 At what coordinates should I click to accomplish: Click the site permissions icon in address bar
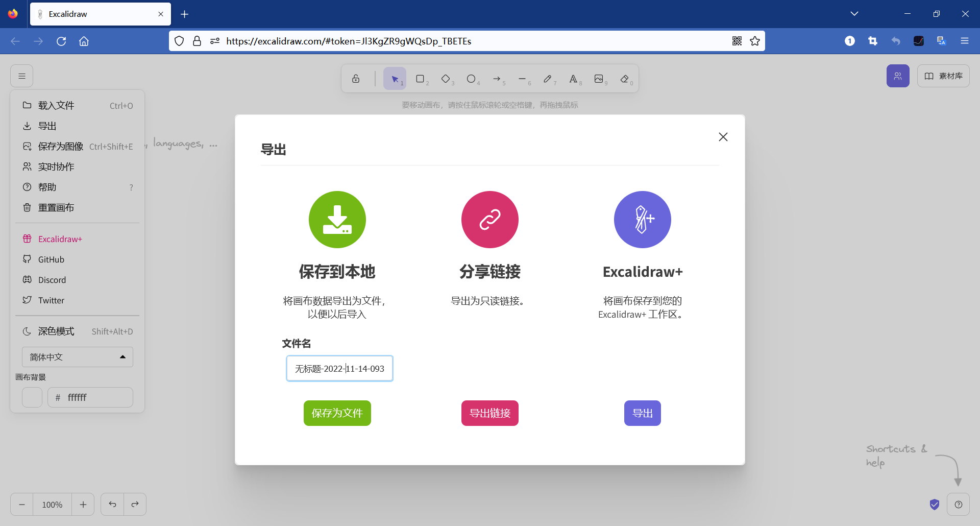(215, 41)
